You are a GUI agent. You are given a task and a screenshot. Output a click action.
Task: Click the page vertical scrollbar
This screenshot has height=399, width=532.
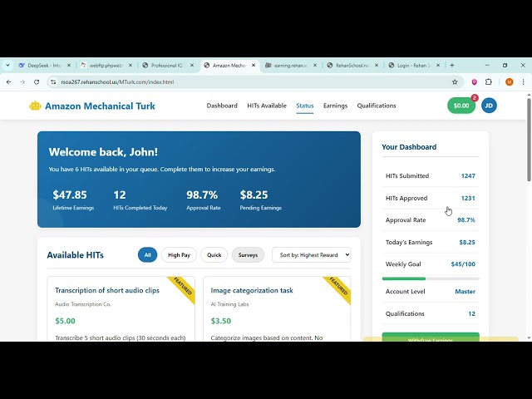pyautogui.click(x=529, y=140)
